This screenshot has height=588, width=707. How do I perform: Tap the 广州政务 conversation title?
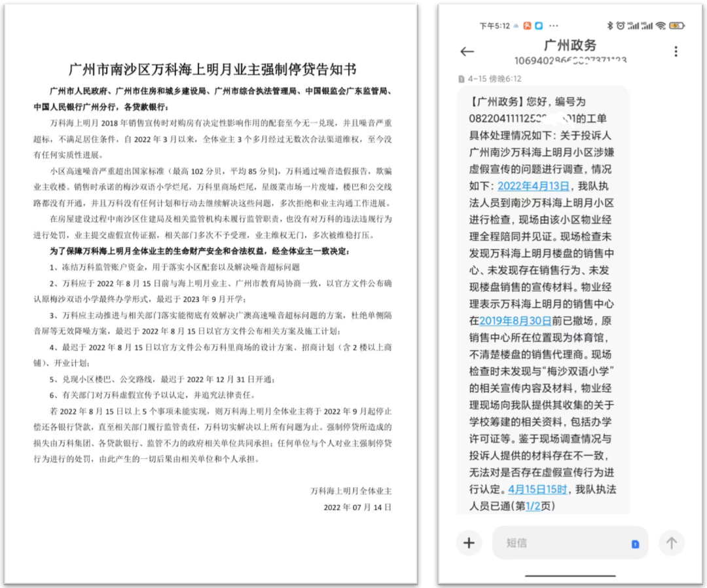(570, 45)
